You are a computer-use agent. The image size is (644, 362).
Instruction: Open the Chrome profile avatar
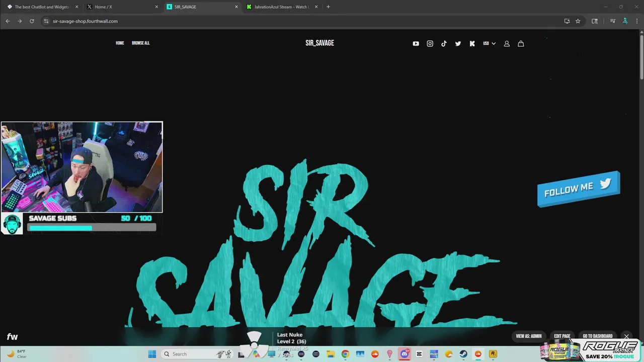[625, 21]
